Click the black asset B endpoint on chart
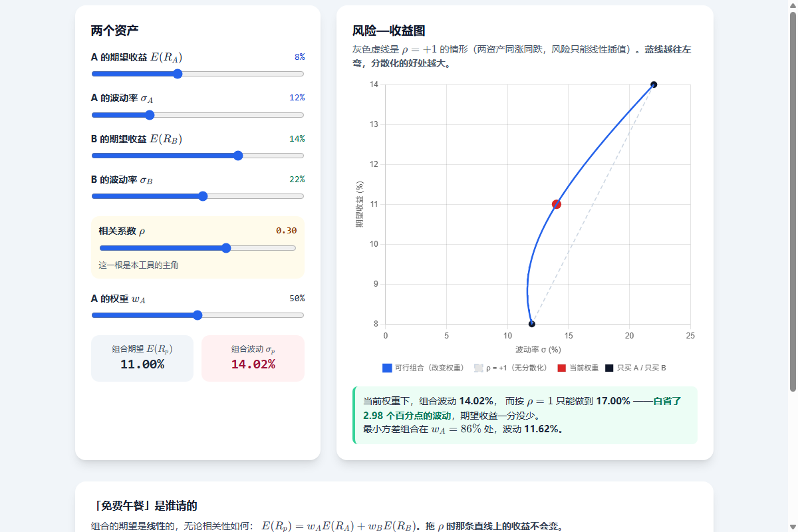Image resolution: width=798 pixels, height=532 pixels. pyautogui.click(x=654, y=84)
